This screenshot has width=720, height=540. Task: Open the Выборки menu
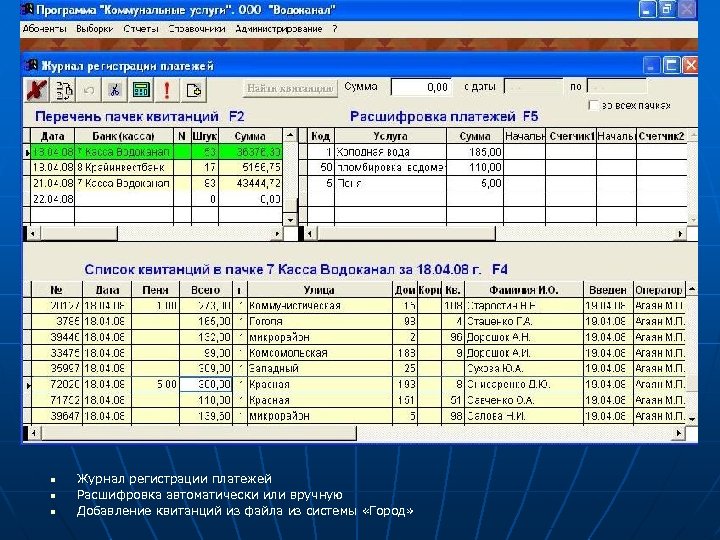[x=95, y=29]
